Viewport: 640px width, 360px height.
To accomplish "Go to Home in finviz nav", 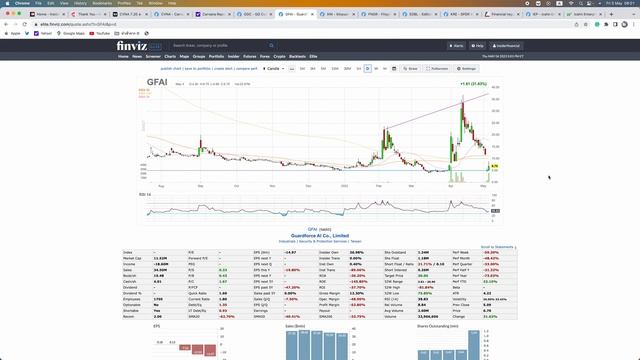I will click(123, 56).
